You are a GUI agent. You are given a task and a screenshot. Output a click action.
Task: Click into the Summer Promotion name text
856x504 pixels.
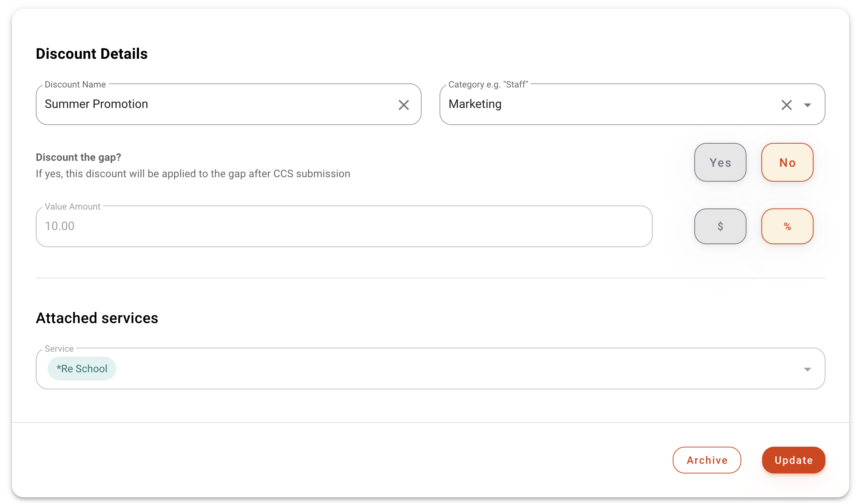(x=96, y=104)
